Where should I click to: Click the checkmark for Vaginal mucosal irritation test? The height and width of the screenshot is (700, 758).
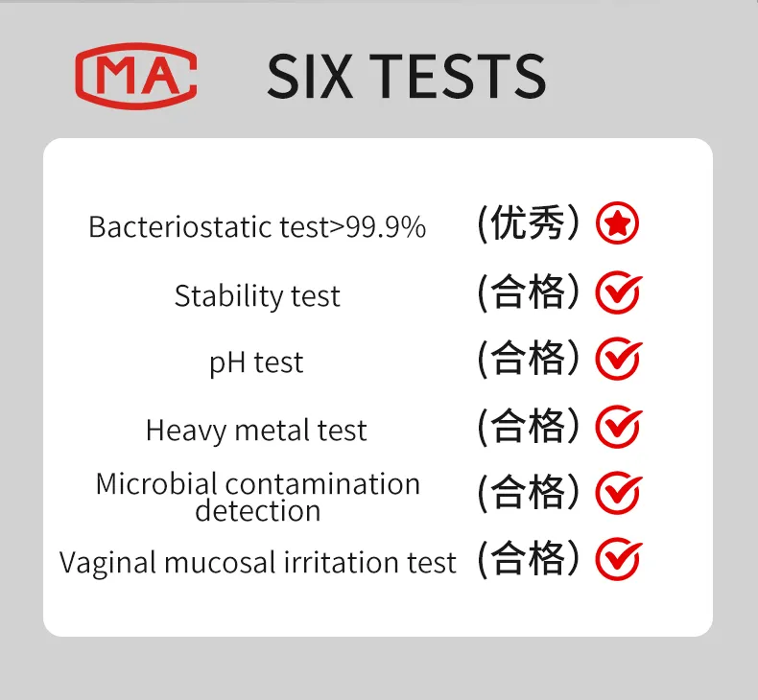coord(618,558)
